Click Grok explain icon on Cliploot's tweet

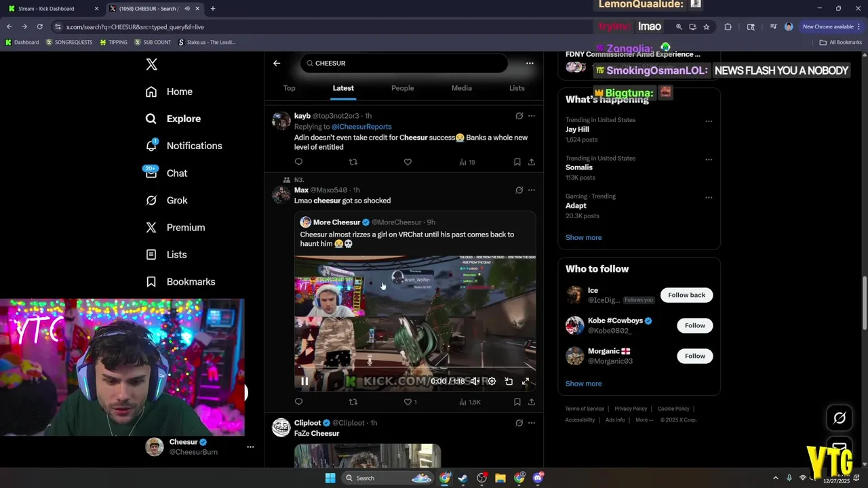tap(519, 423)
